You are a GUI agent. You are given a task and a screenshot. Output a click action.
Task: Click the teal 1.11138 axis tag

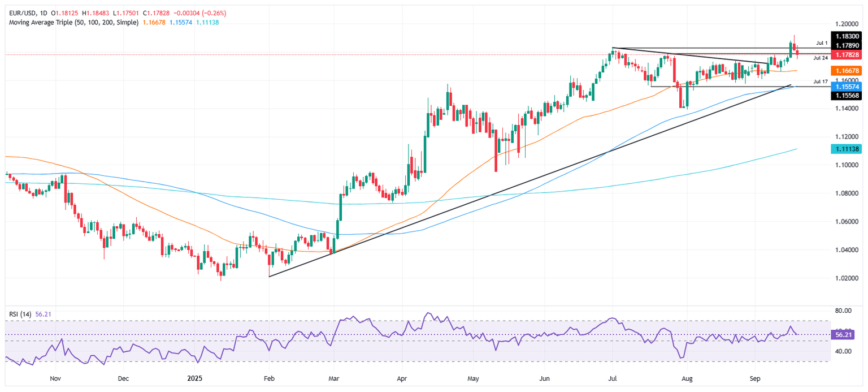coord(847,148)
